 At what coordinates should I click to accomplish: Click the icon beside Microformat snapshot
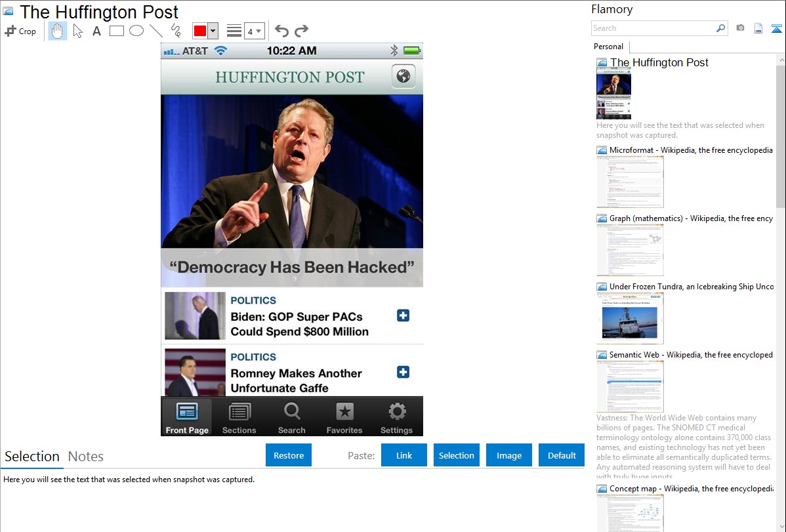tap(602, 150)
